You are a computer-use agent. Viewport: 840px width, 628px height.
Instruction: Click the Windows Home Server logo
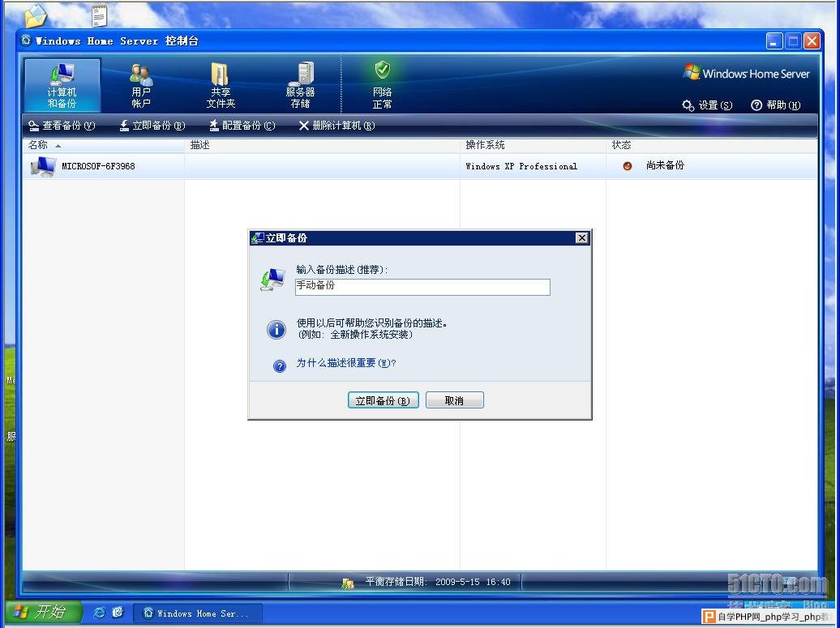(x=747, y=73)
